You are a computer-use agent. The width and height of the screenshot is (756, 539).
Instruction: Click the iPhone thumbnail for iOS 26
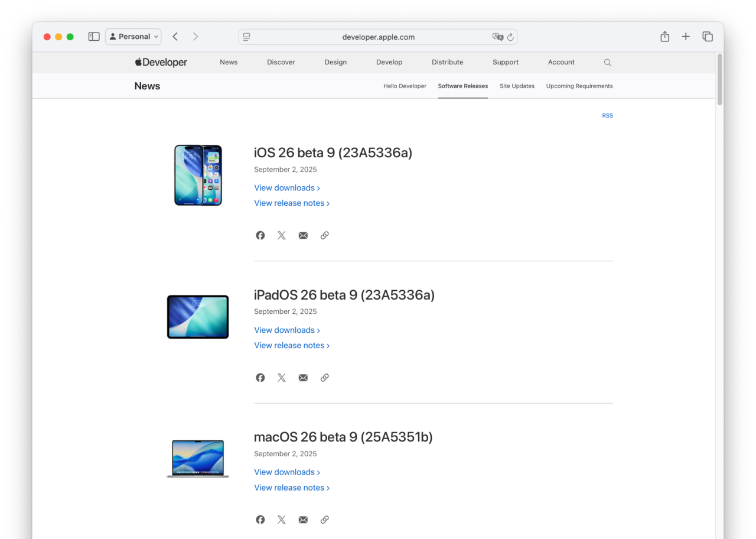pyautogui.click(x=198, y=175)
